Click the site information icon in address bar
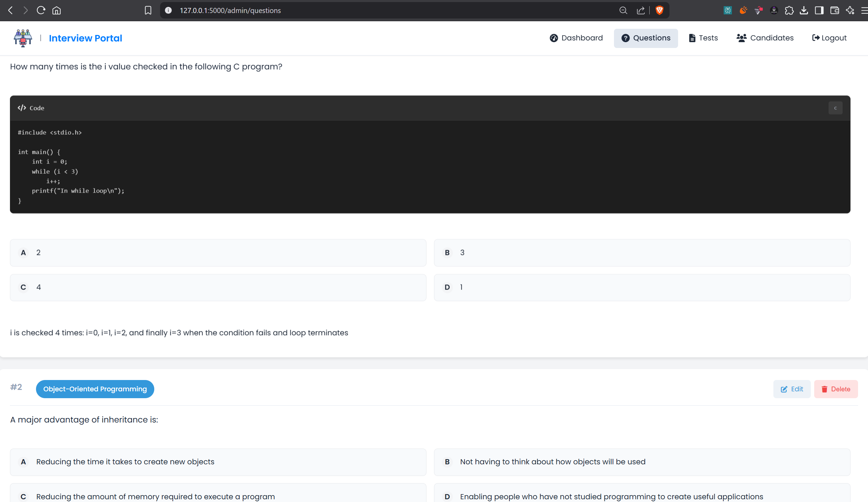This screenshot has width=868, height=502. point(168,10)
